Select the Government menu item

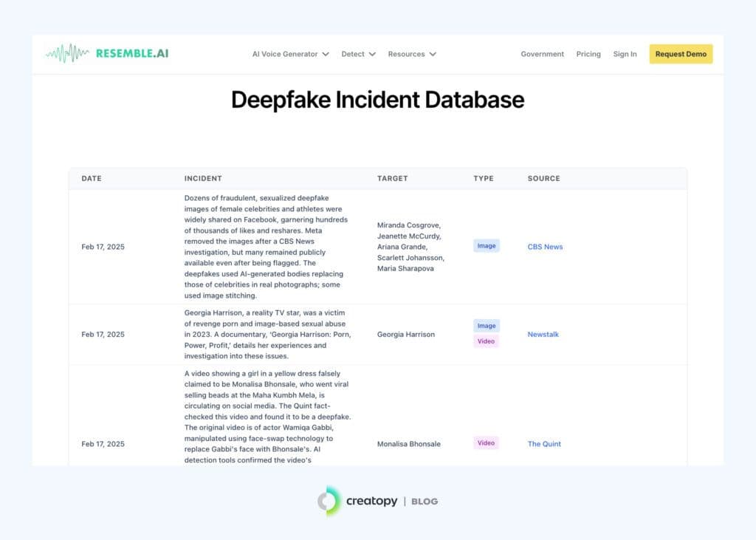(x=542, y=54)
